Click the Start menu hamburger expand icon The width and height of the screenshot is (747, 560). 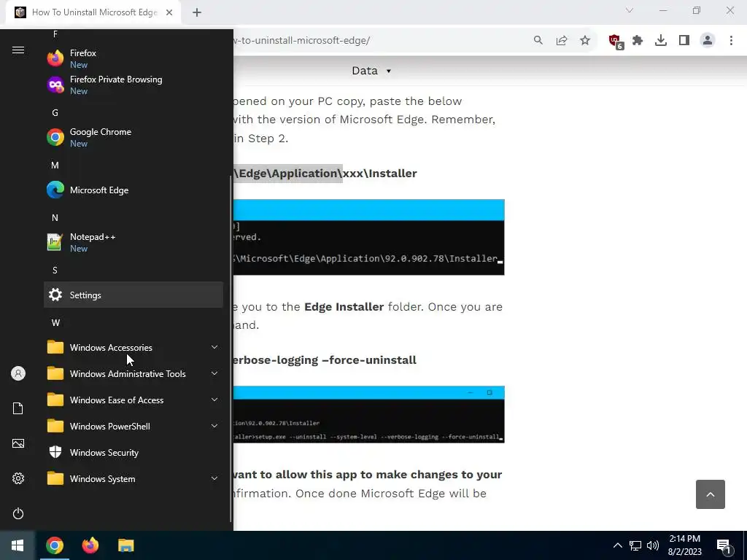(18, 50)
